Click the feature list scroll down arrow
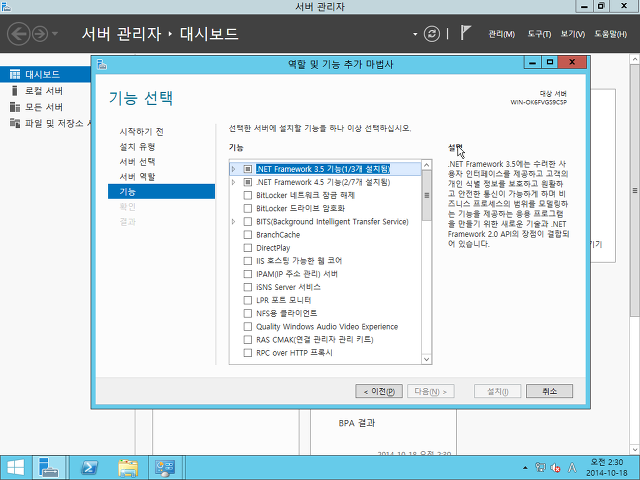The width and height of the screenshot is (640, 480). pos(427,359)
